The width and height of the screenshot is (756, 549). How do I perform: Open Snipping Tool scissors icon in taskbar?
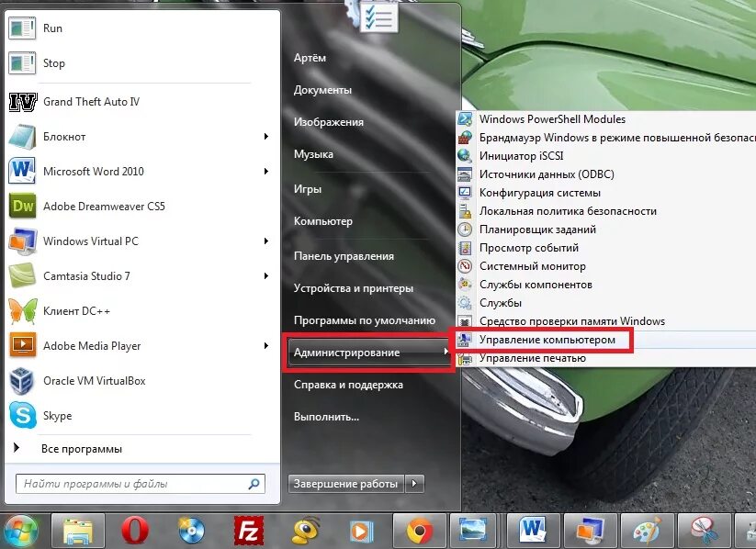(704, 532)
